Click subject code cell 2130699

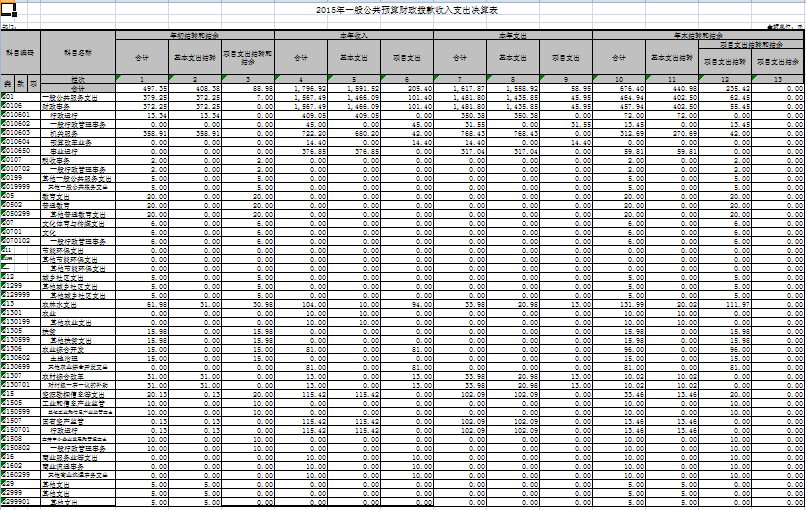20,367
